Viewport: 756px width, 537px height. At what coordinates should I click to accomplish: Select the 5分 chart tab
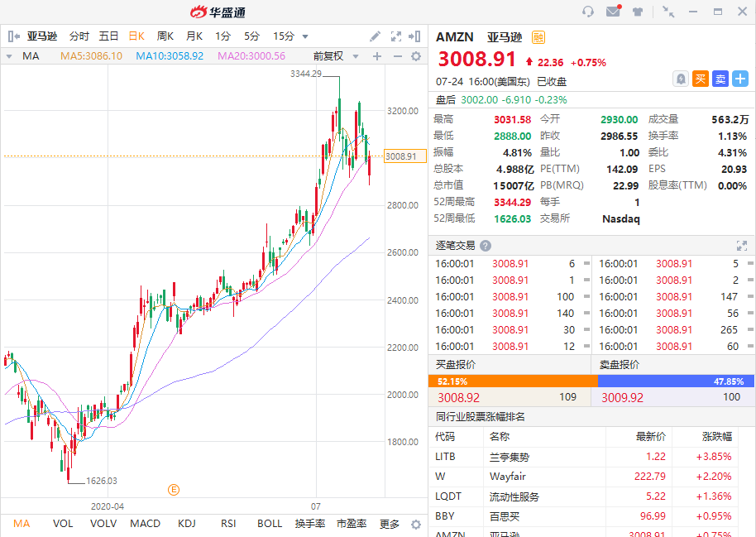click(x=251, y=36)
